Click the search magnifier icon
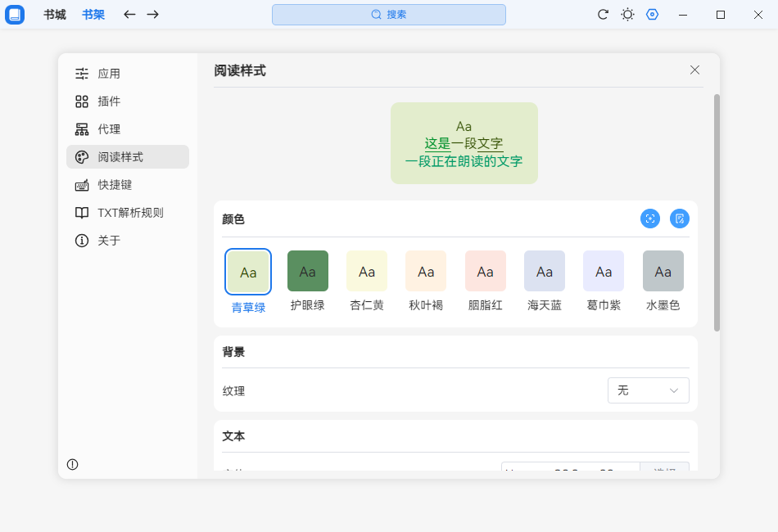The width and height of the screenshot is (778, 532). (377, 15)
